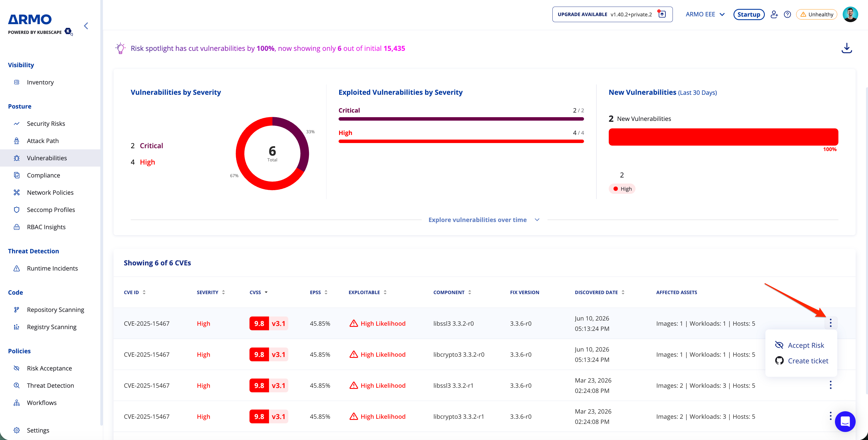Screen dimensions: 868x440
Task: Open the upgrade available upload icon
Action: click(662, 14)
